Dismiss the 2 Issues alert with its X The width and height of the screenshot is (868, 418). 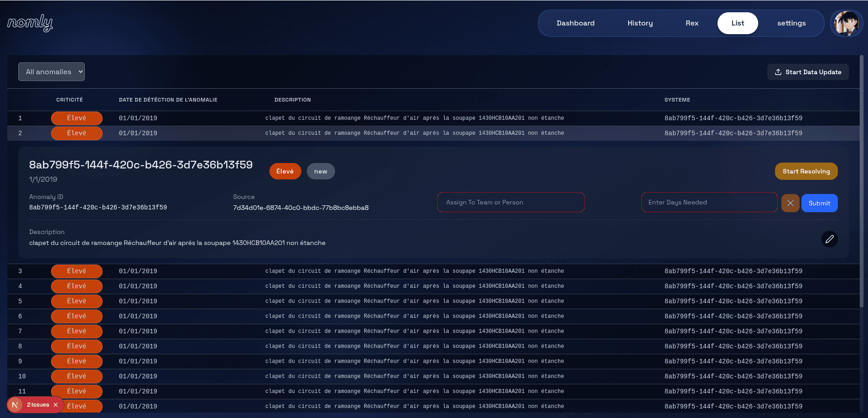click(x=56, y=404)
